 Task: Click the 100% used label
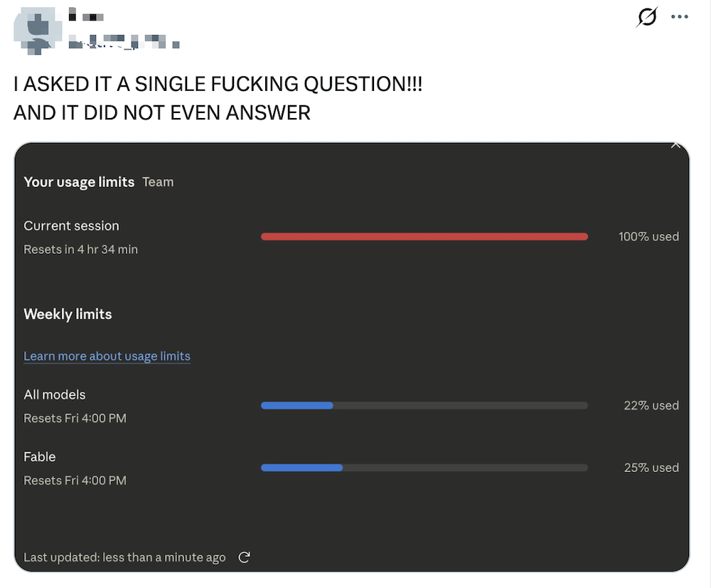648,237
